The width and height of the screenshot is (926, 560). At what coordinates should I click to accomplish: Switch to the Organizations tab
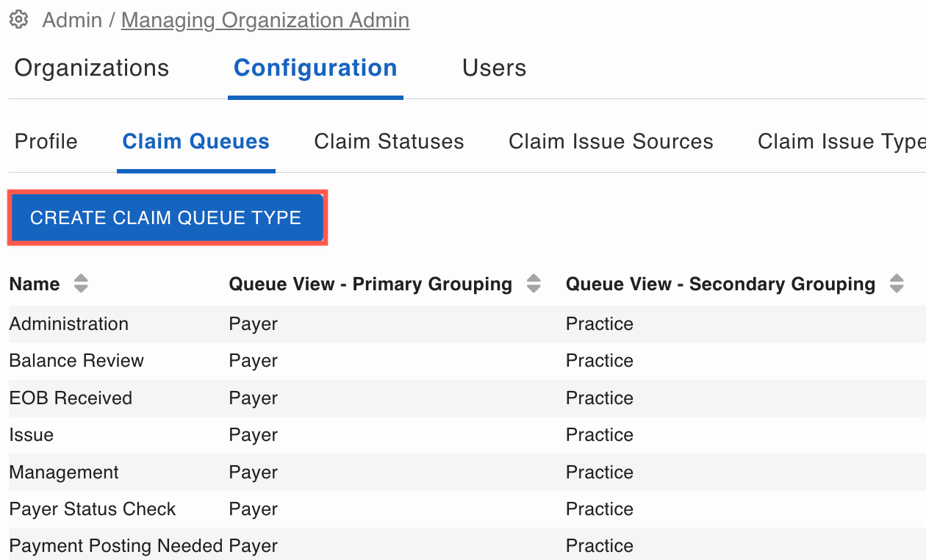click(92, 68)
